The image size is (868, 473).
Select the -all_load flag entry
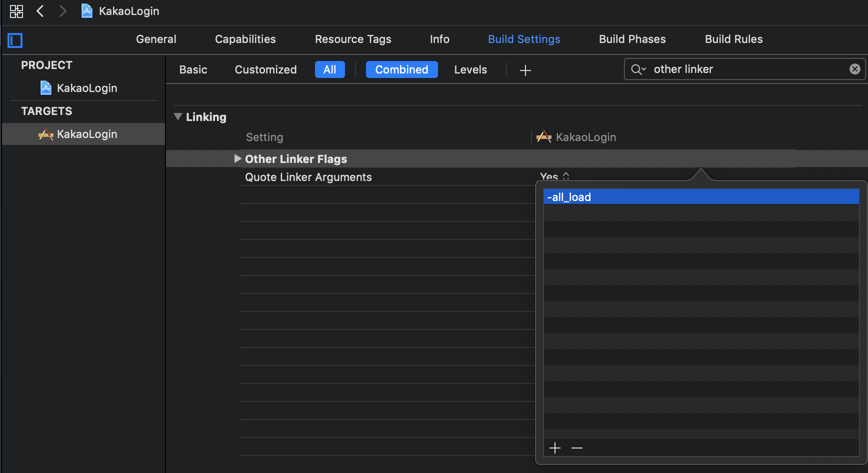click(x=701, y=197)
